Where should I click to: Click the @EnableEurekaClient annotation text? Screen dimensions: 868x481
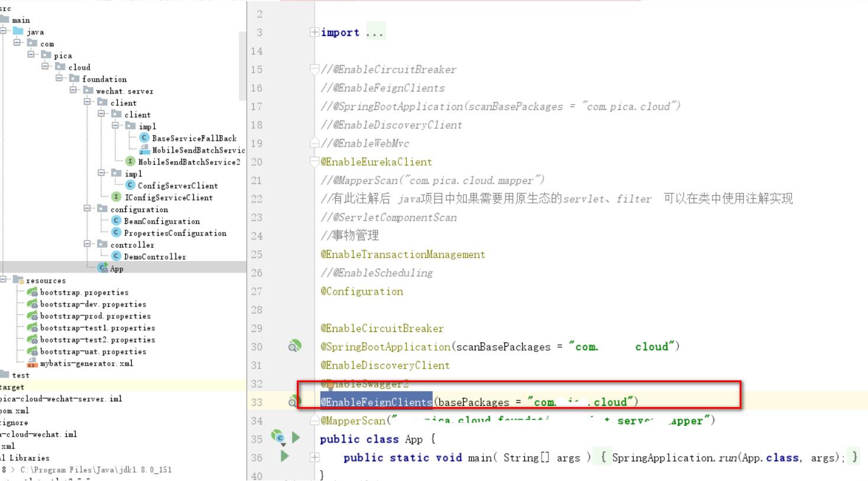pyautogui.click(x=376, y=162)
